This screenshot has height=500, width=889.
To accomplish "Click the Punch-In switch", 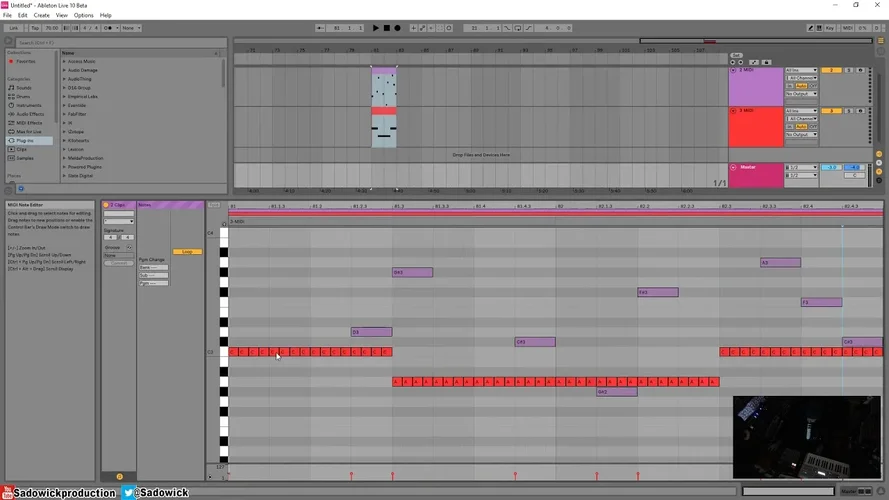I will [x=507, y=28].
